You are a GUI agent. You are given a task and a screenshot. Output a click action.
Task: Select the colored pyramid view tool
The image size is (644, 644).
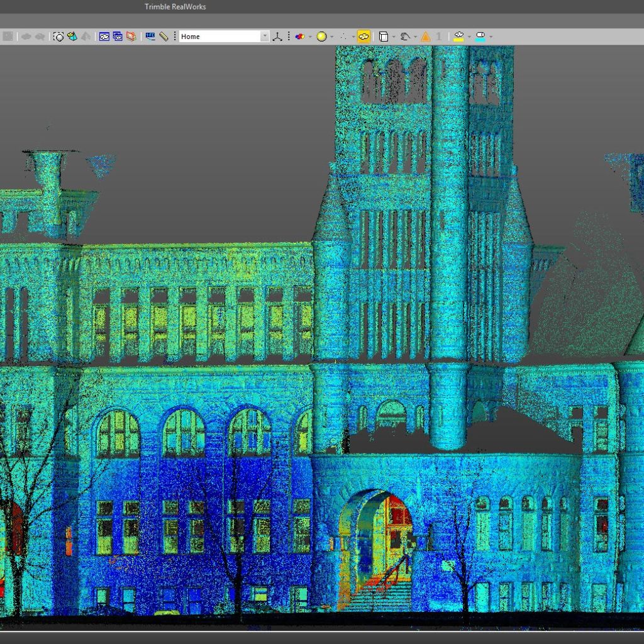[72, 36]
